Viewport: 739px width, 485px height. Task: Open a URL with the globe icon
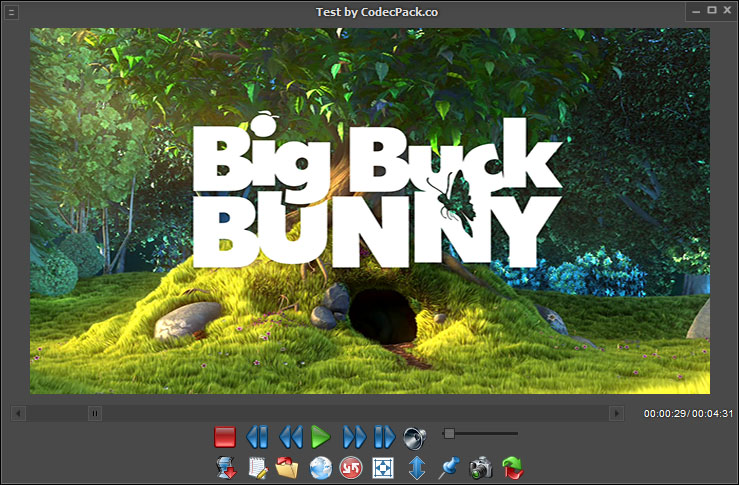(320, 469)
